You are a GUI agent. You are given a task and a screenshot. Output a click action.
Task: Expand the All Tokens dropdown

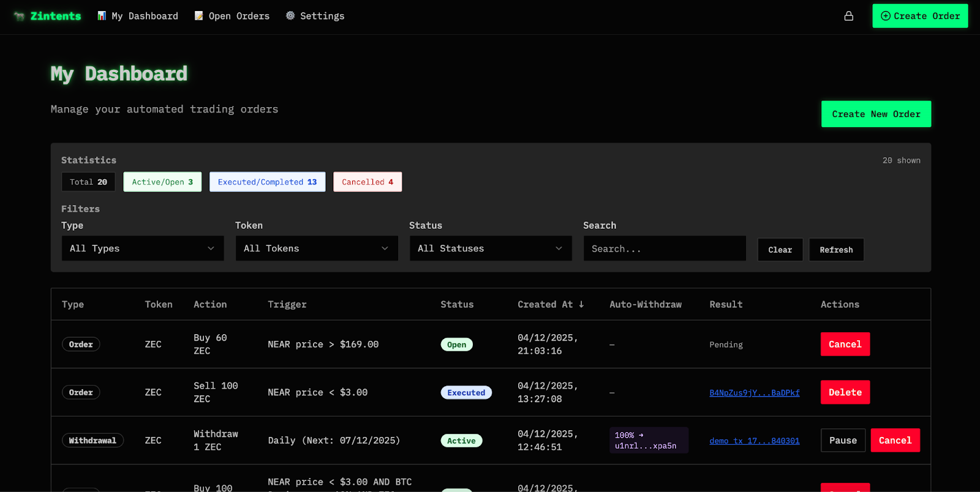point(317,248)
